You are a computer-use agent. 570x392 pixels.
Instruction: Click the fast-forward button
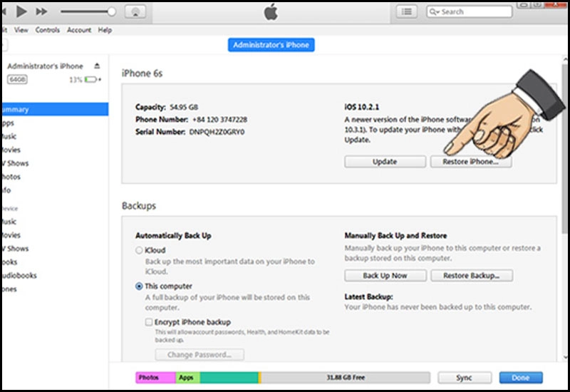tap(41, 11)
